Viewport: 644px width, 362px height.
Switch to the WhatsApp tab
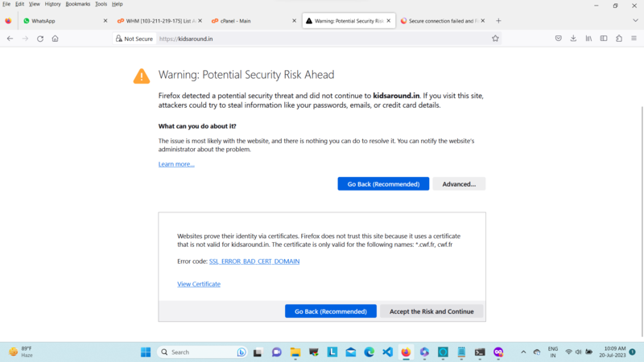coord(60,20)
